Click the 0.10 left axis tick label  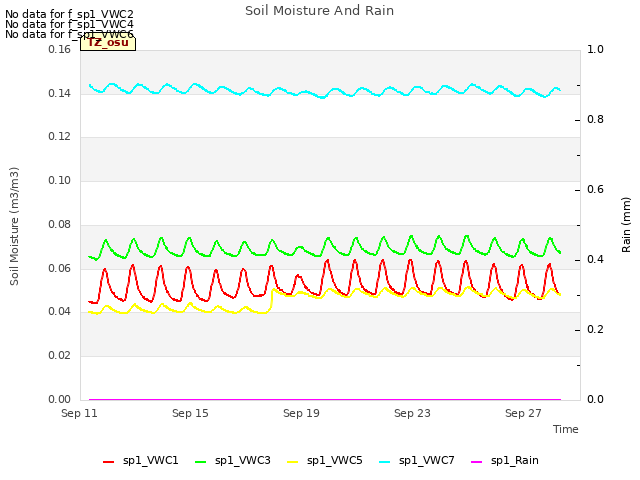60,180
